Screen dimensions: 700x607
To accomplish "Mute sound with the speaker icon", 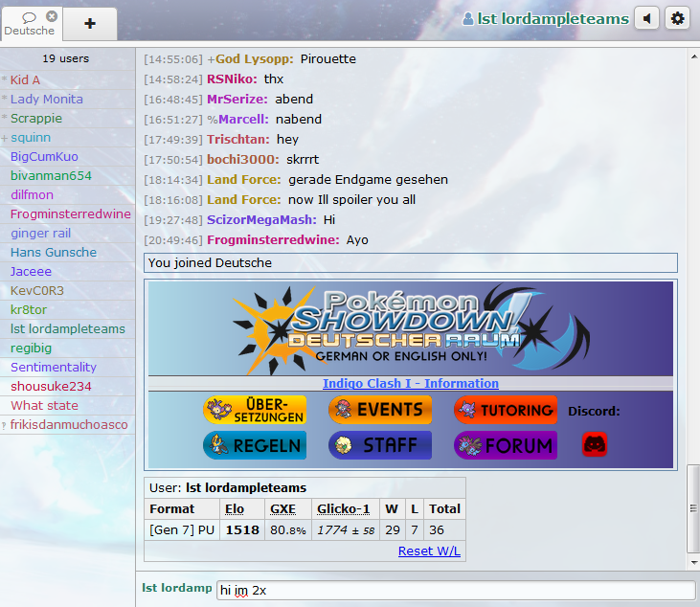I will [x=646, y=18].
